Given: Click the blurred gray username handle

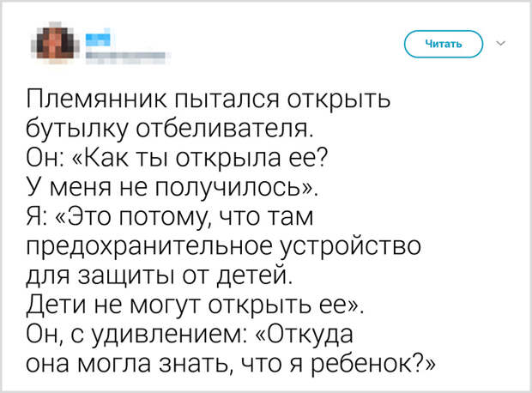Looking at the screenshot, I should pos(125,57).
